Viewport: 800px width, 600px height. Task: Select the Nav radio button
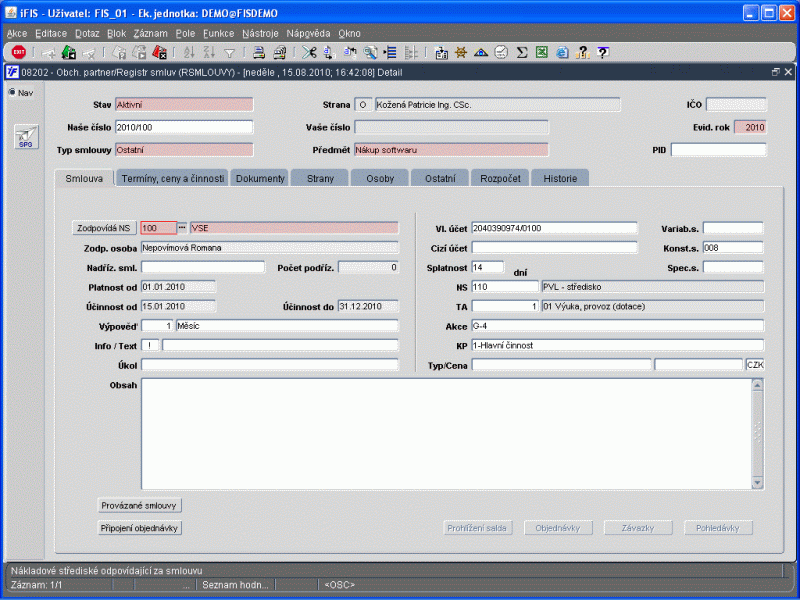click(x=13, y=92)
